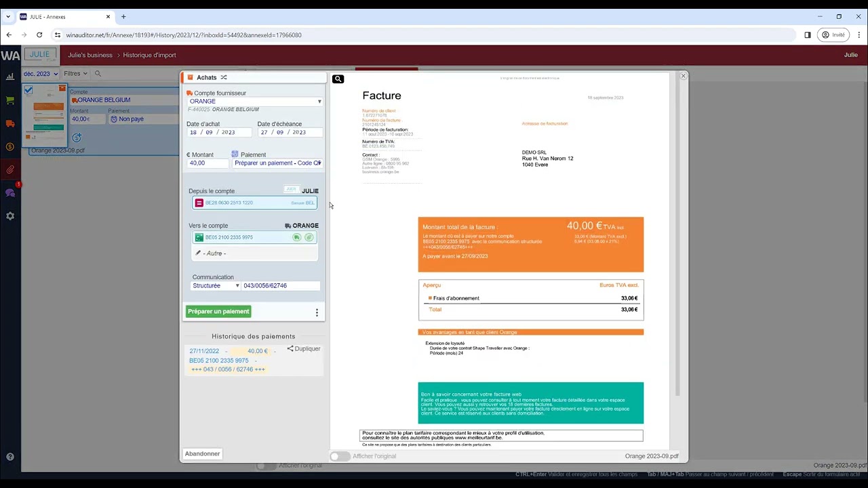The height and width of the screenshot is (488, 868).
Task: Click the Achats header tab
Action: [207, 77]
